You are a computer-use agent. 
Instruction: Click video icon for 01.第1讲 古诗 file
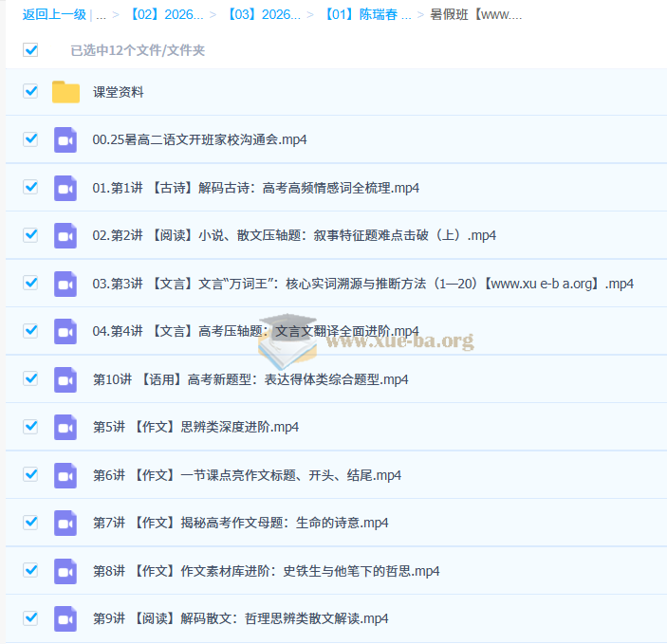point(65,188)
